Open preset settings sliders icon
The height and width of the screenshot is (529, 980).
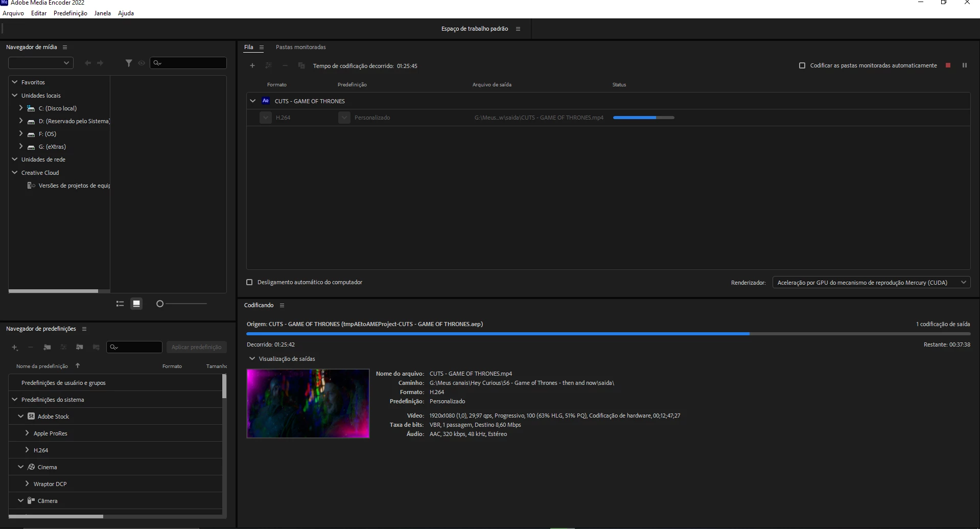(63, 347)
